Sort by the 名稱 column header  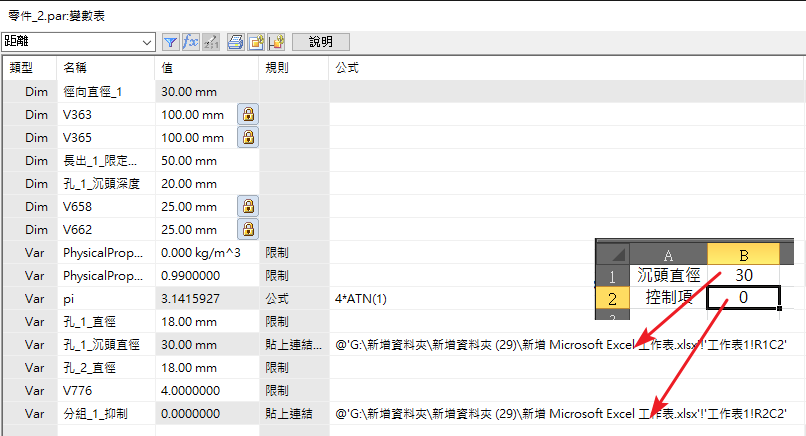click(106, 68)
